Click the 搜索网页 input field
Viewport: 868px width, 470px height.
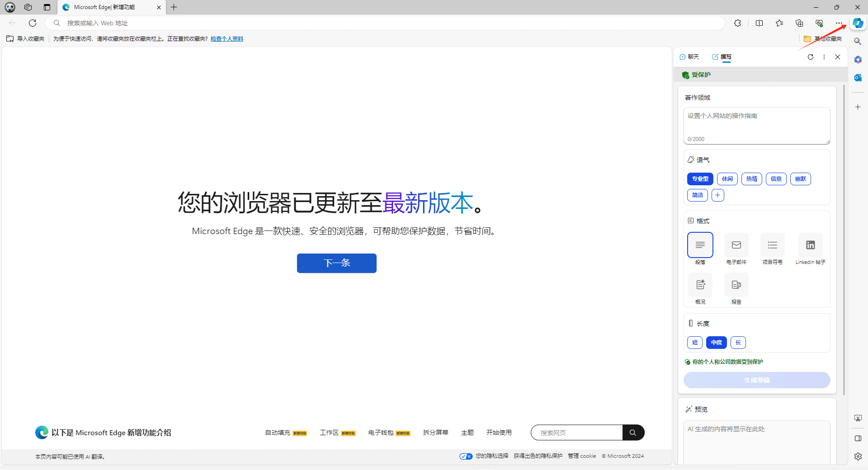tap(577, 432)
